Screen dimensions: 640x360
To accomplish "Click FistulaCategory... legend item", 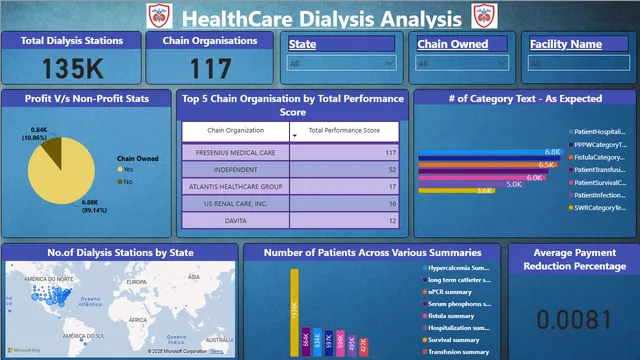I will (x=597, y=158).
